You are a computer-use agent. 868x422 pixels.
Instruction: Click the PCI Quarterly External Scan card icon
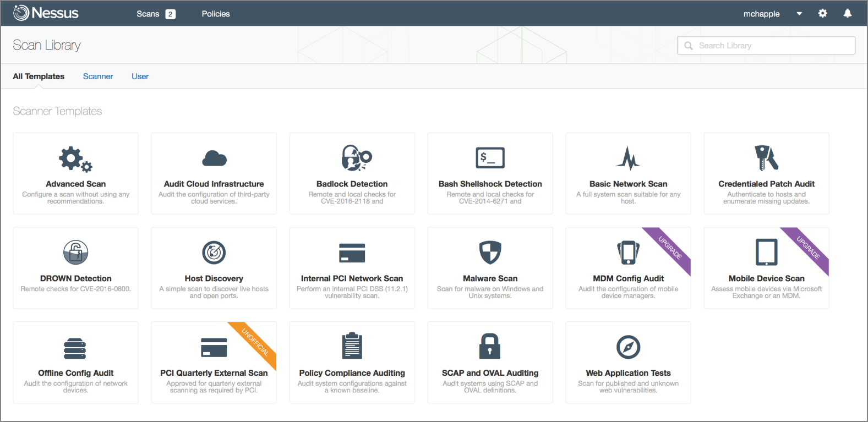[x=214, y=348]
